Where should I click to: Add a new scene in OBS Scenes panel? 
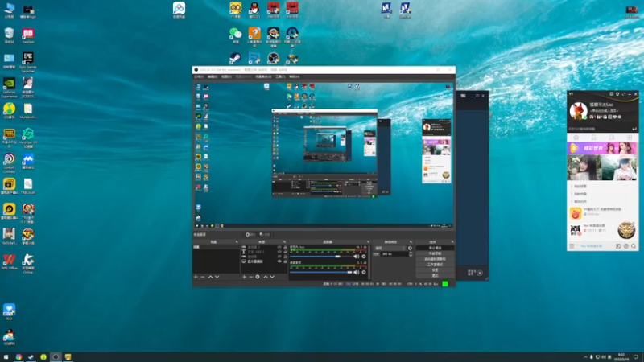coord(196,277)
